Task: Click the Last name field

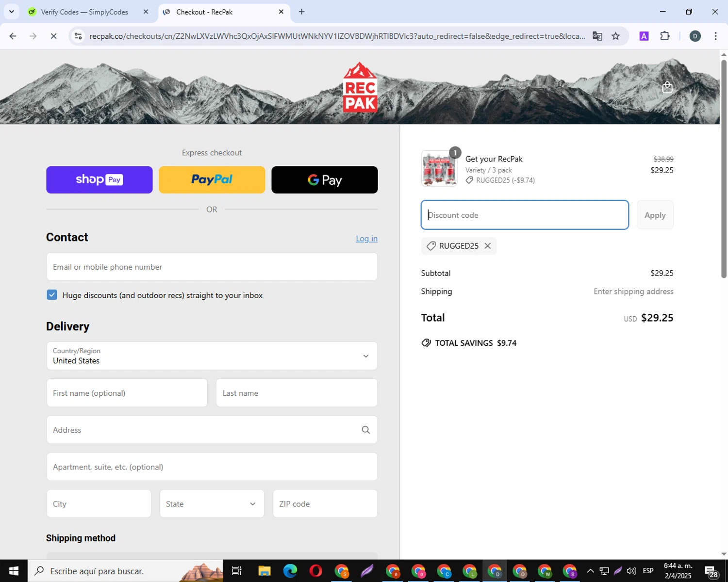Action: coord(297,393)
